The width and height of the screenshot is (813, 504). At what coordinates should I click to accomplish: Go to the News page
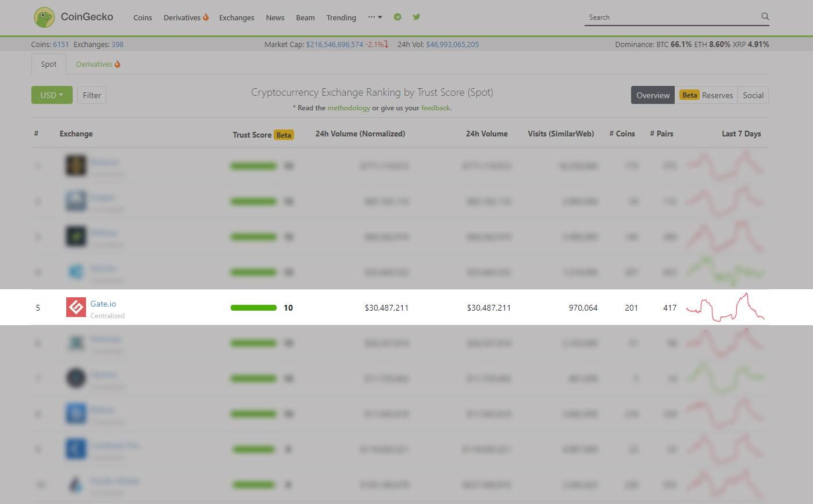[x=275, y=17]
